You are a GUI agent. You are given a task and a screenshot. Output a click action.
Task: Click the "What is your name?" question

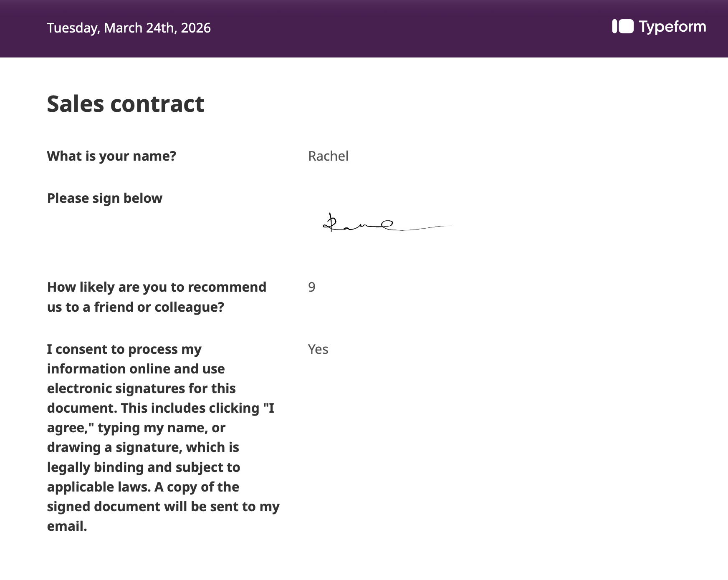pos(111,156)
